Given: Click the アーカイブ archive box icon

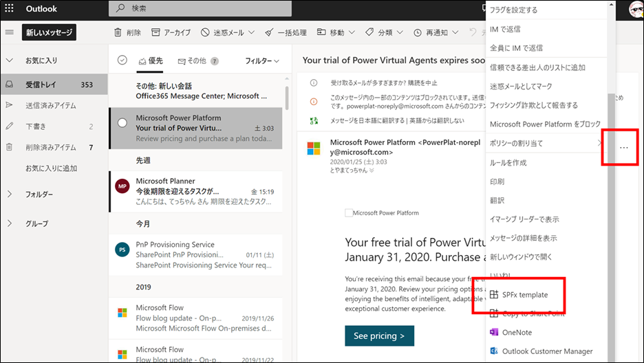Looking at the screenshot, I should click(155, 32).
